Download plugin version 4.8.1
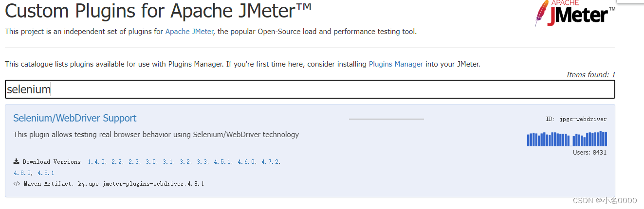The width and height of the screenshot is (644, 209). [46, 173]
